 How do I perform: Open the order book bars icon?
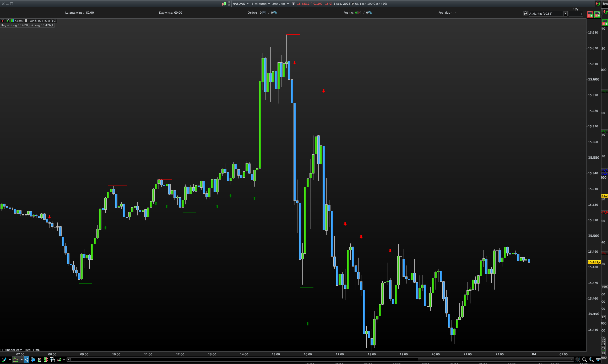tap(46, 360)
